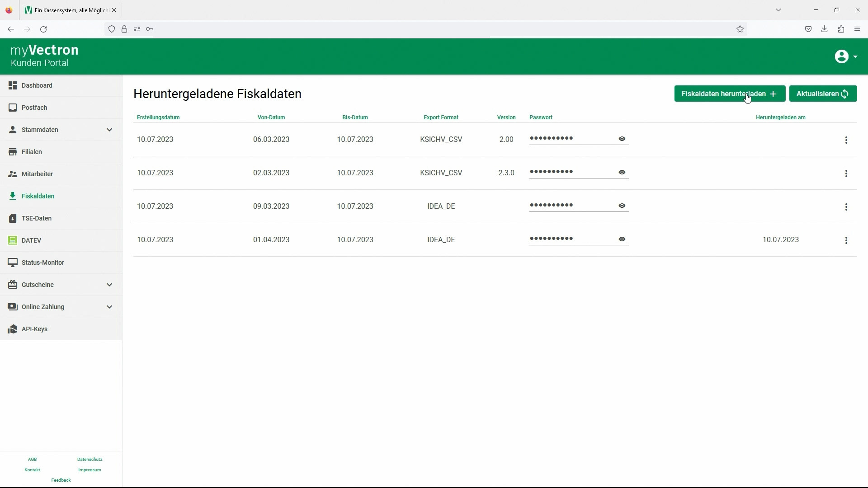
Task: Click the password field of 09.03.2023 row
Action: (x=571, y=206)
